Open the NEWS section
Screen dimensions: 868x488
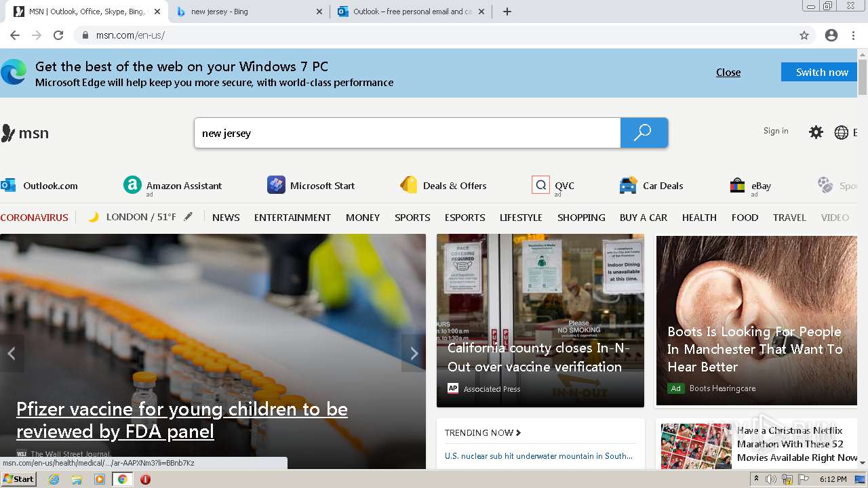pyautogui.click(x=226, y=218)
